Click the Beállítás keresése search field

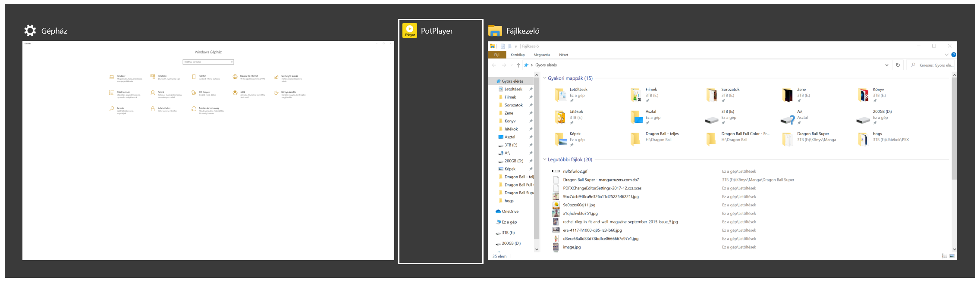[208, 62]
